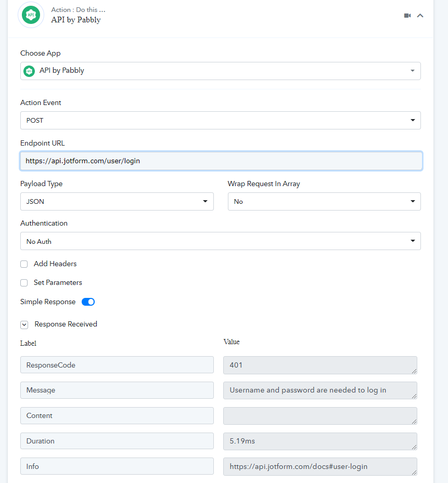This screenshot has height=483, width=448.
Task: Open the Authentication No Auth dropdown
Action: tap(221, 241)
